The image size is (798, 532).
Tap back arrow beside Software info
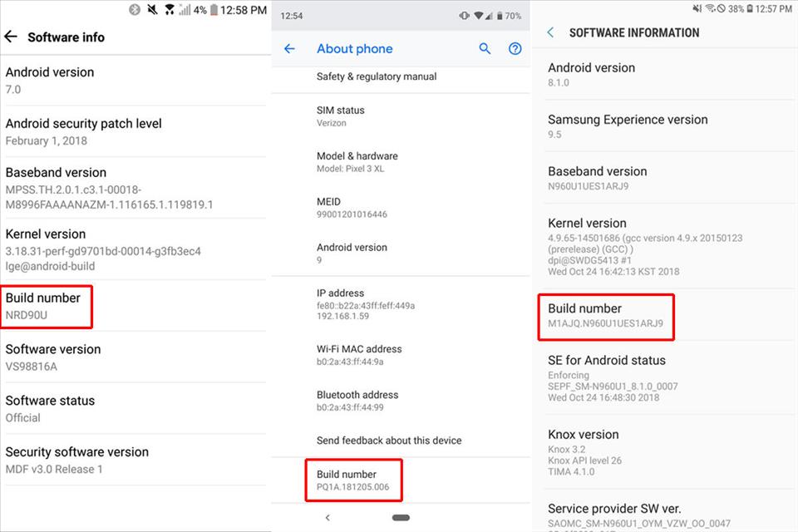11,37
